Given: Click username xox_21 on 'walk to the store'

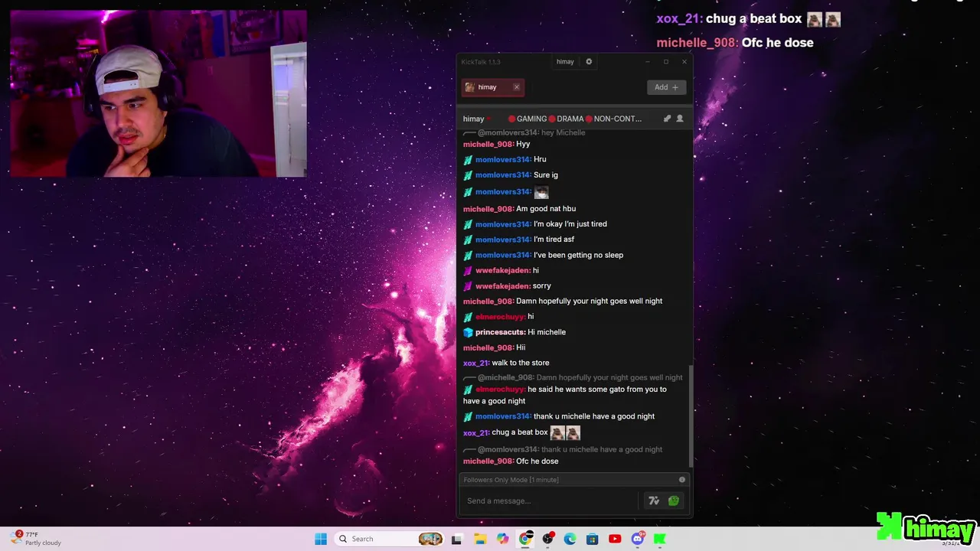Looking at the screenshot, I should 475,363.
